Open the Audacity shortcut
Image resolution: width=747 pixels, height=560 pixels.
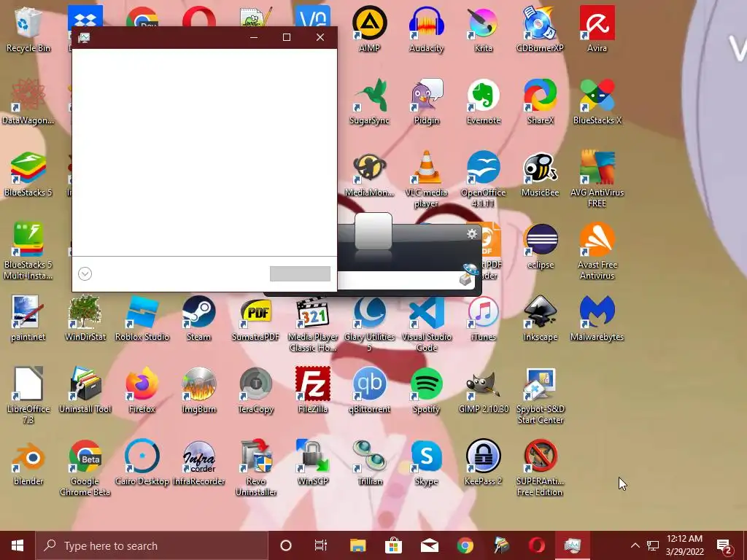pyautogui.click(x=426, y=29)
